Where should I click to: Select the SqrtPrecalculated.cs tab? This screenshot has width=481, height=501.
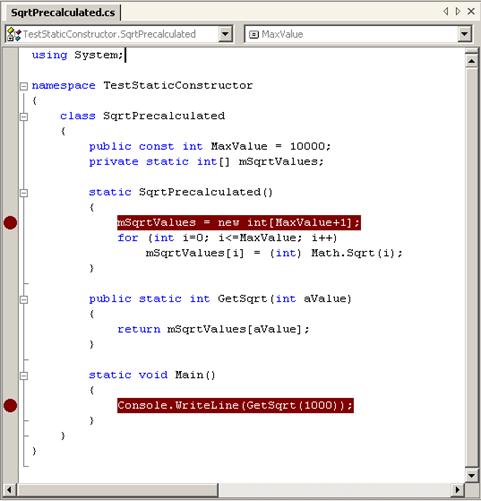63,12
